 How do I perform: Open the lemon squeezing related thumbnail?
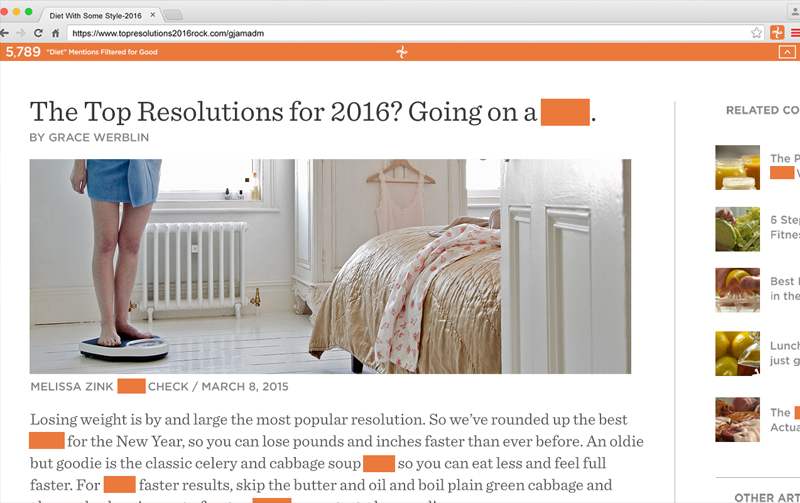[737, 290]
